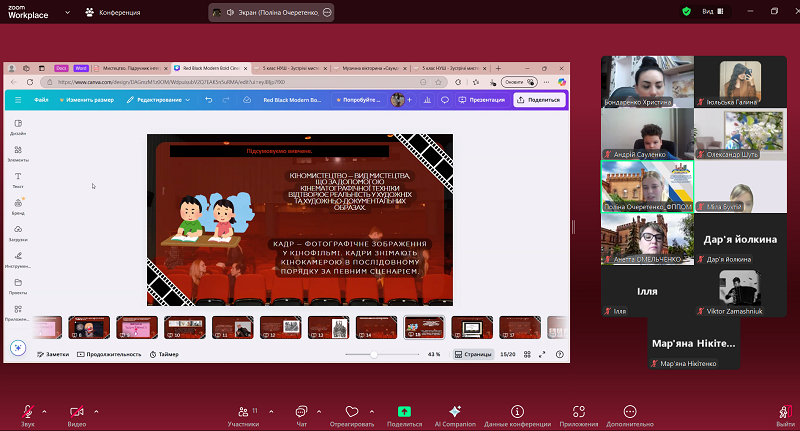The image size is (800, 431).
Task: Open the Инструменты drawing tools panel
Action: [18, 260]
